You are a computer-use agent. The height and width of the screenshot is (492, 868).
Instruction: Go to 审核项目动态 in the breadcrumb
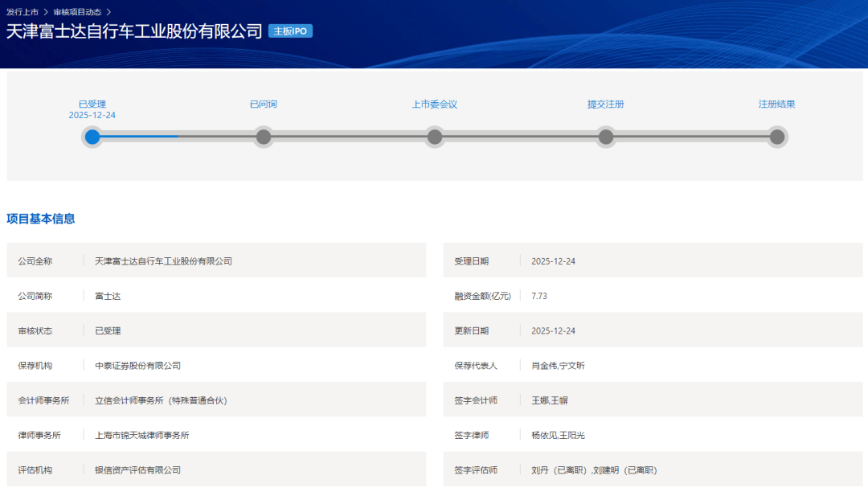(77, 12)
